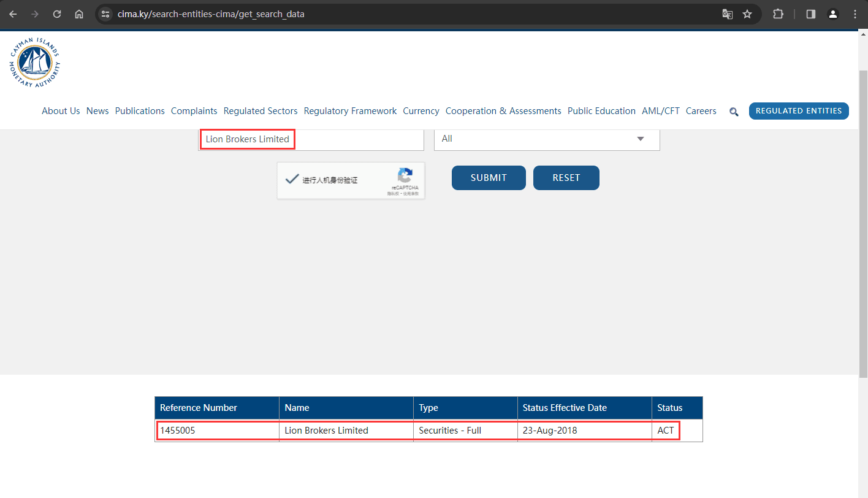
Task: Open the News menu item
Action: pos(97,111)
